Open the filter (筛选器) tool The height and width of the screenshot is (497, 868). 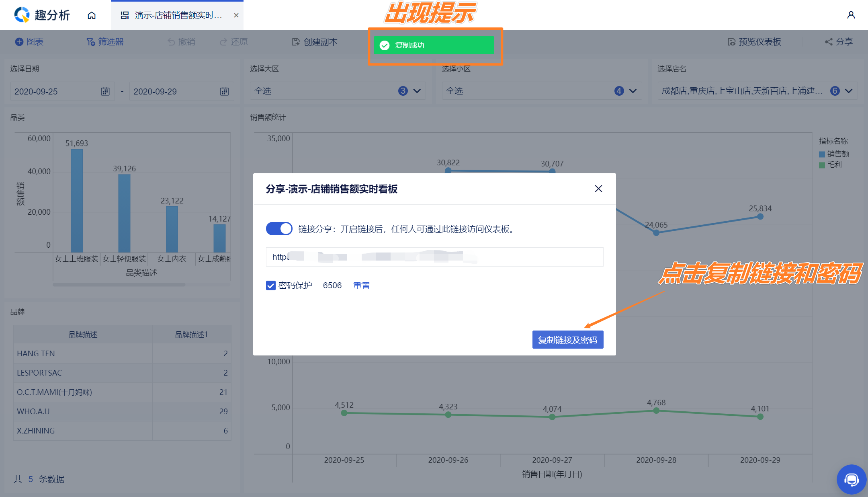pyautogui.click(x=105, y=42)
